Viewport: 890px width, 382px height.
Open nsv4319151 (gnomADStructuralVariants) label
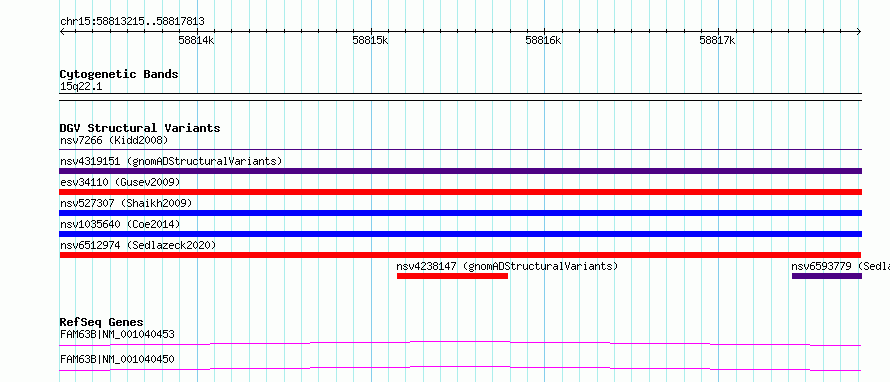[x=171, y=161]
